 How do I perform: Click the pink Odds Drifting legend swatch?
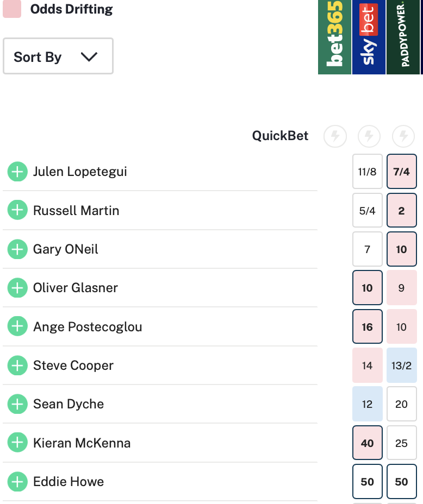(x=12, y=9)
